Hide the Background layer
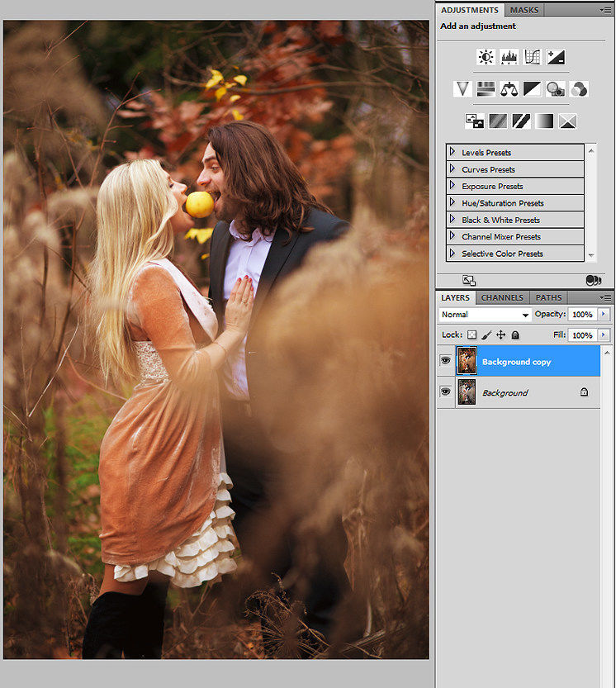 pos(446,391)
